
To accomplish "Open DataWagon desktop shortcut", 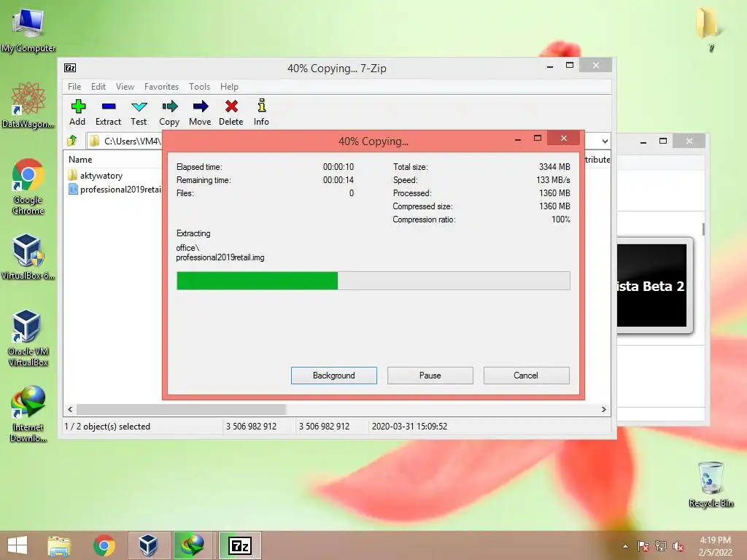I will pos(28,105).
